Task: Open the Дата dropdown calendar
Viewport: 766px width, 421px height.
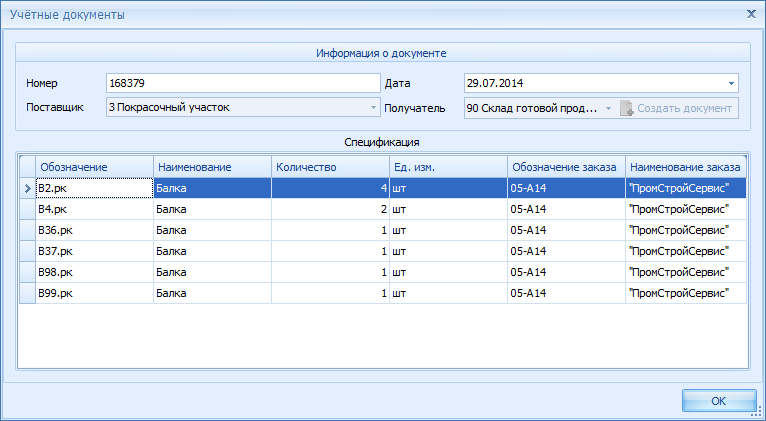Action: [731, 83]
